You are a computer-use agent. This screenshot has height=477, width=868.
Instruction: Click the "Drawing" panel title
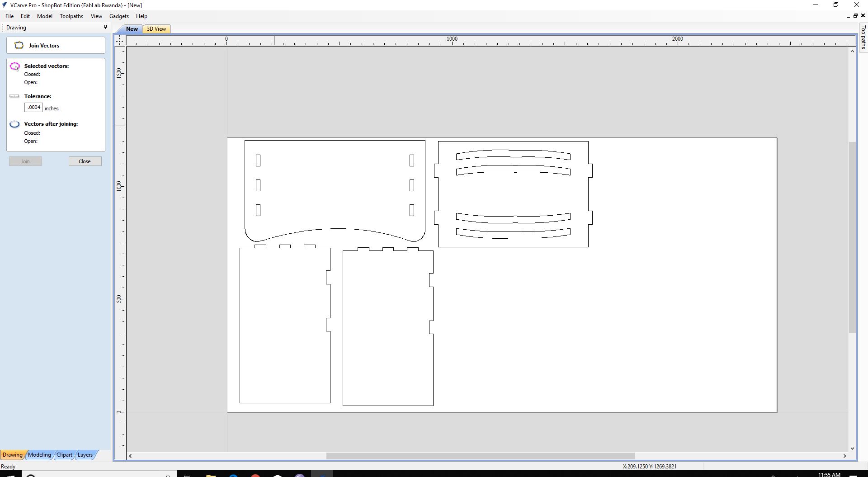tap(16, 28)
